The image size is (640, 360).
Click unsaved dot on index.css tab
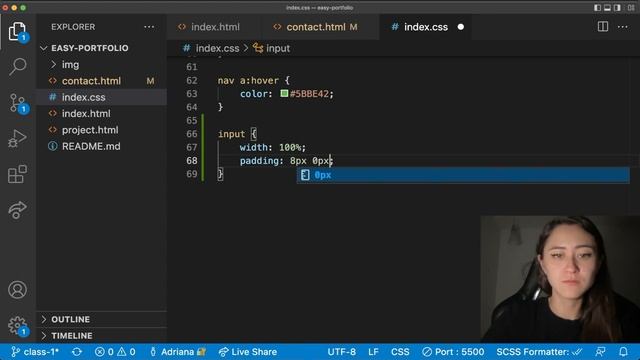click(x=461, y=27)
